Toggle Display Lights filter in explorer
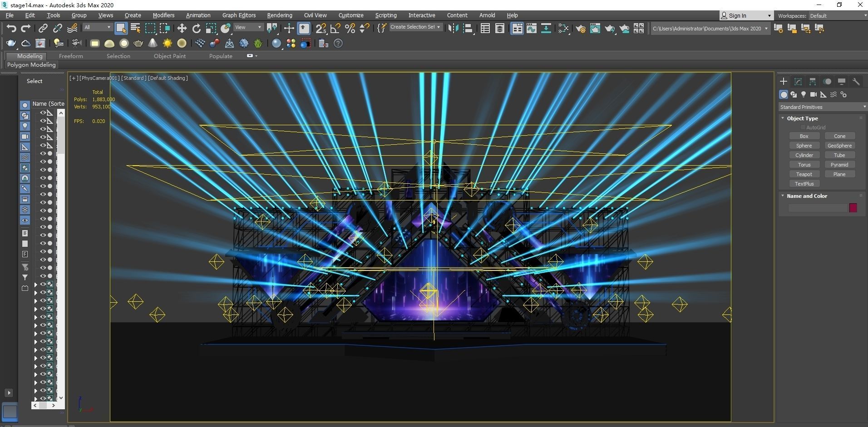This screenshot has width=868, height=427. coord(25,126)
